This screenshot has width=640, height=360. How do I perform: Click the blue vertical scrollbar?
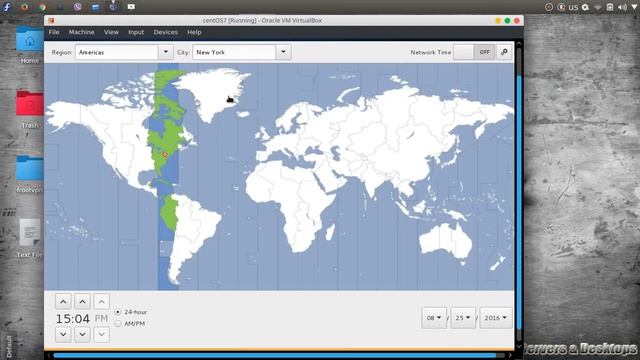pyautogui.click(x=519, y=203)
